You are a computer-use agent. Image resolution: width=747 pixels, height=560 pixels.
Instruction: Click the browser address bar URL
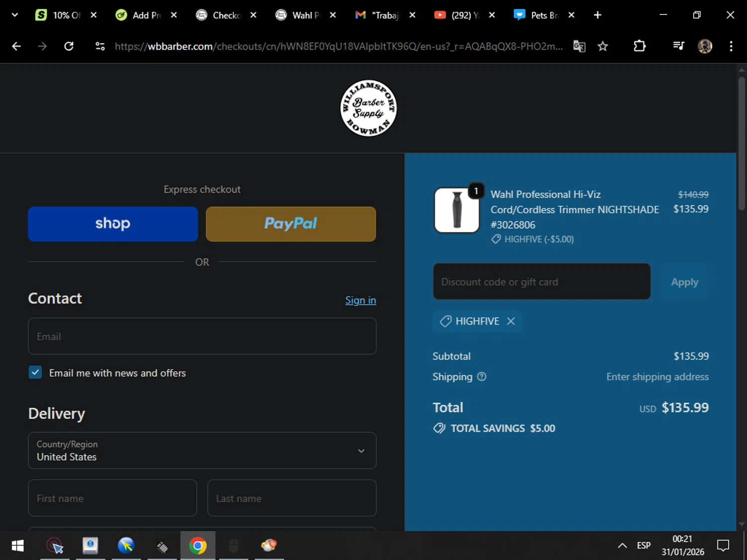click(339, 46)
